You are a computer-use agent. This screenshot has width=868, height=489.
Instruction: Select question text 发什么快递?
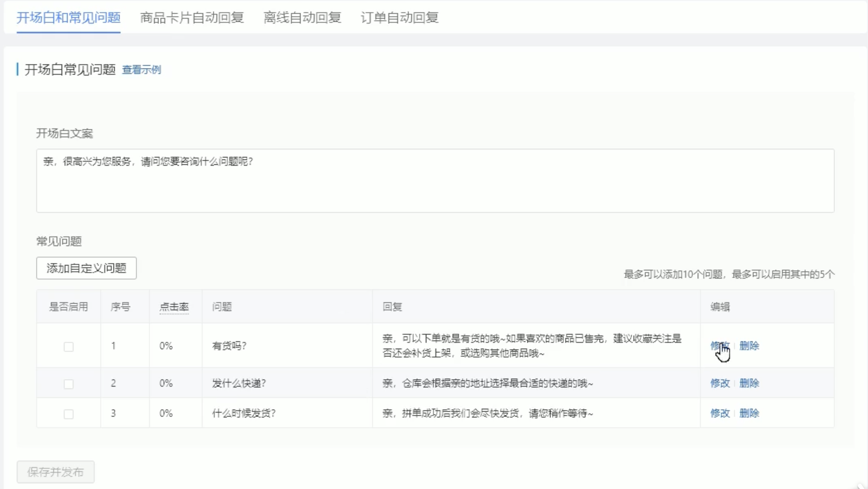coord(239,383)
